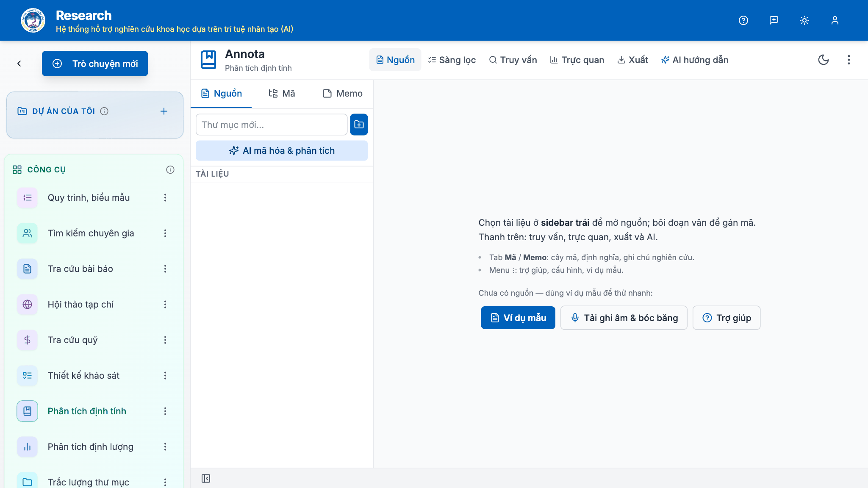868x488 pixels.
Task: Open options menu for Quy trình, biểu mẫu
Action: tap(165, 197)
